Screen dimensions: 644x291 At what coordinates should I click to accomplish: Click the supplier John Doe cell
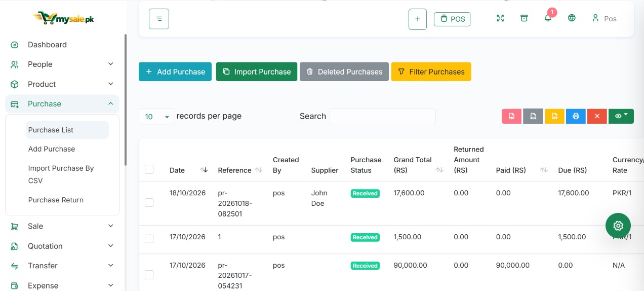(319, 198)
